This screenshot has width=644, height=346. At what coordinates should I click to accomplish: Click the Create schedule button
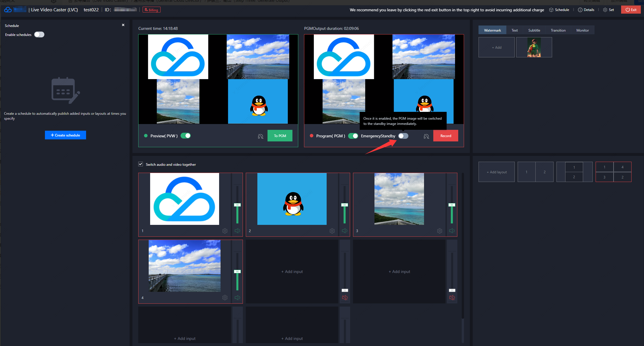[x=66, y=135]
